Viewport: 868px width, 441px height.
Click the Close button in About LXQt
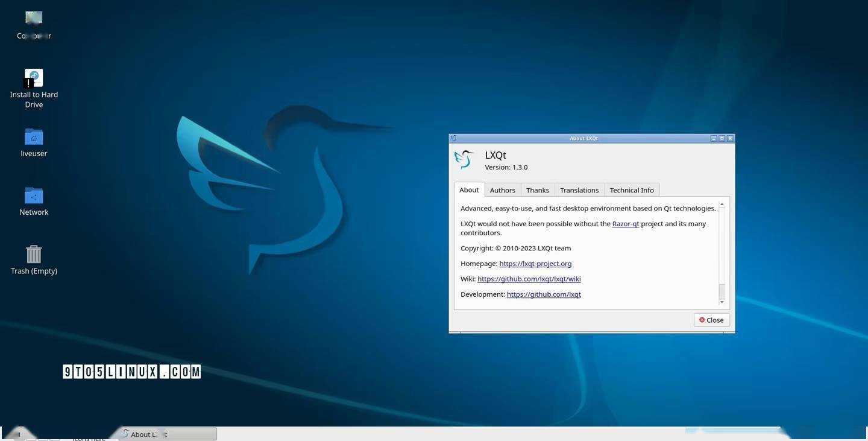712,320
